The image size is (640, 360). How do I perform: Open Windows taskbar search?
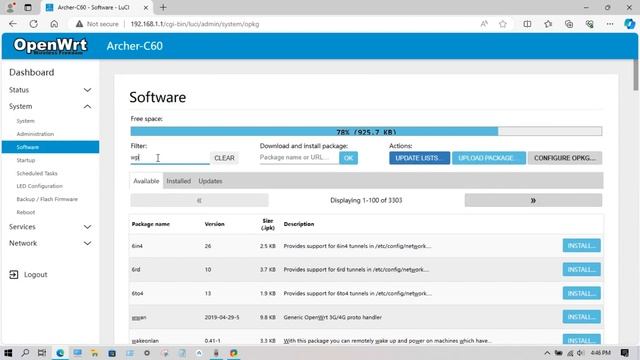[x=25, y=353]
